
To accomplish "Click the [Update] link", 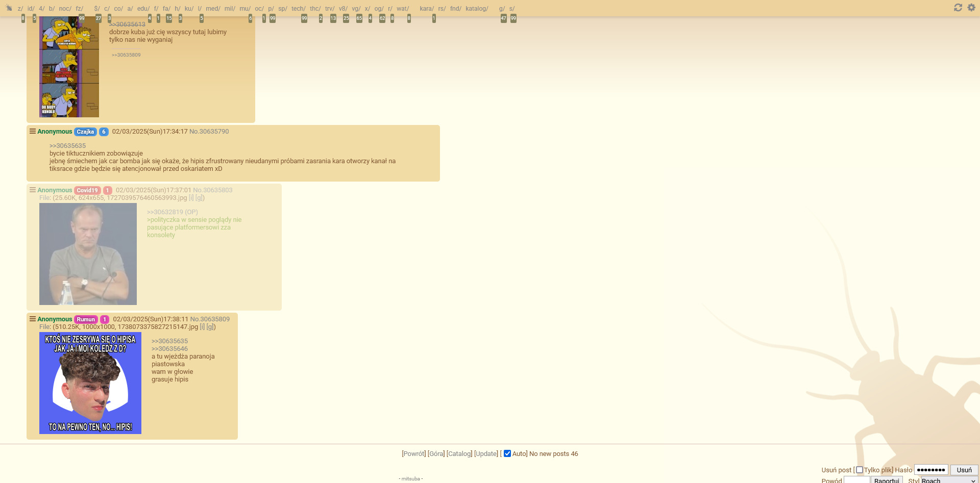I will pos(486,453).
